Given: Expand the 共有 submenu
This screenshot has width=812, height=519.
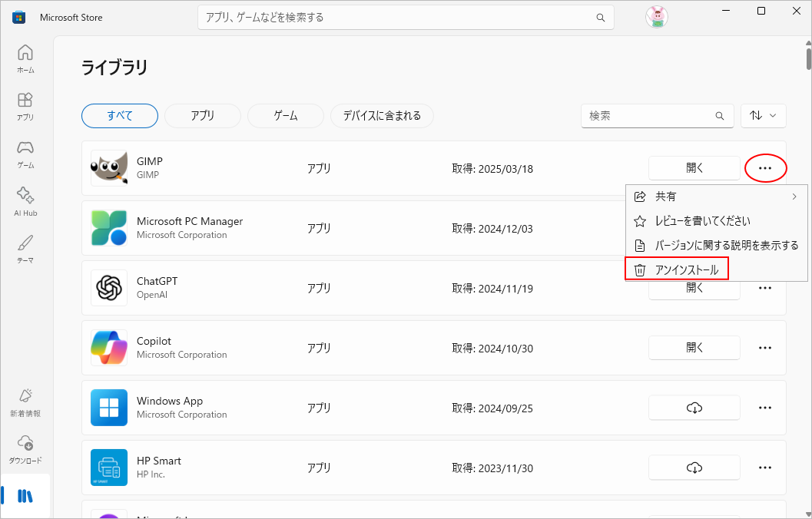Looking at the screenshot, I should (x=716, y=197).
